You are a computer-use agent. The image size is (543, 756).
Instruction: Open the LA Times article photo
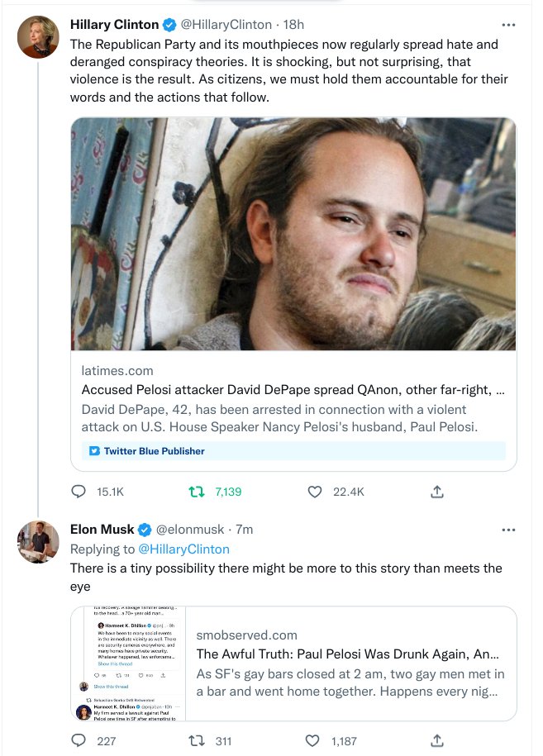click(293, 234)
